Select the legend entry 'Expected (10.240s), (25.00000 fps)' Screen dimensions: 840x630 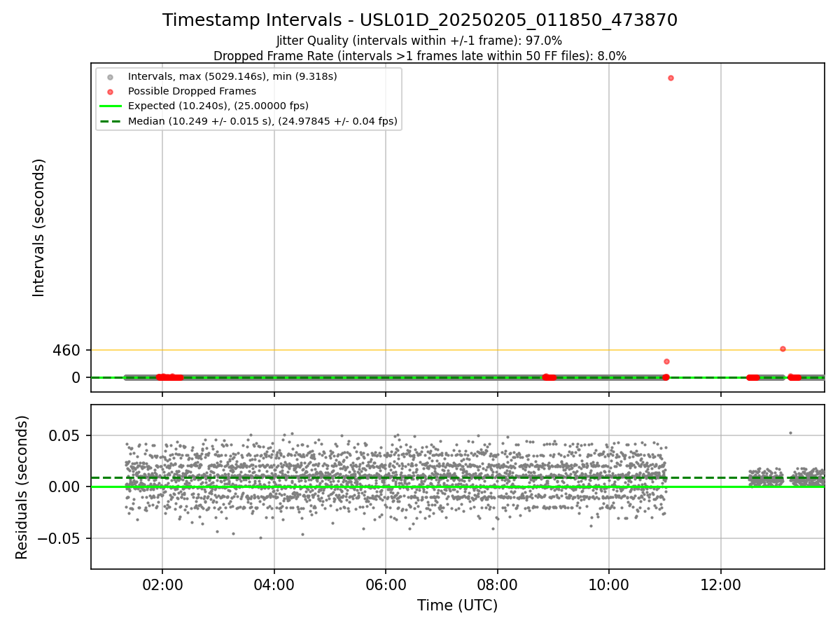[x=218, y=106]
